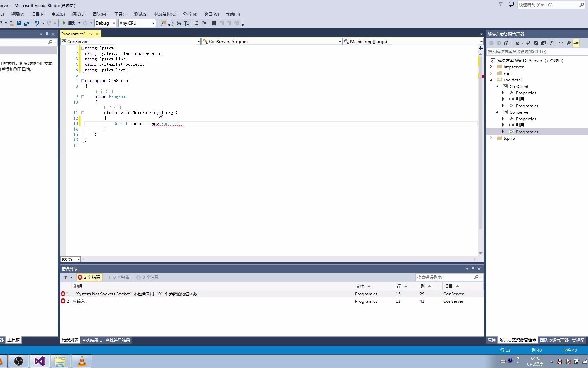Click the uncomment lines icon
Viewport: 588px width, 368px height.
point(204,23)
